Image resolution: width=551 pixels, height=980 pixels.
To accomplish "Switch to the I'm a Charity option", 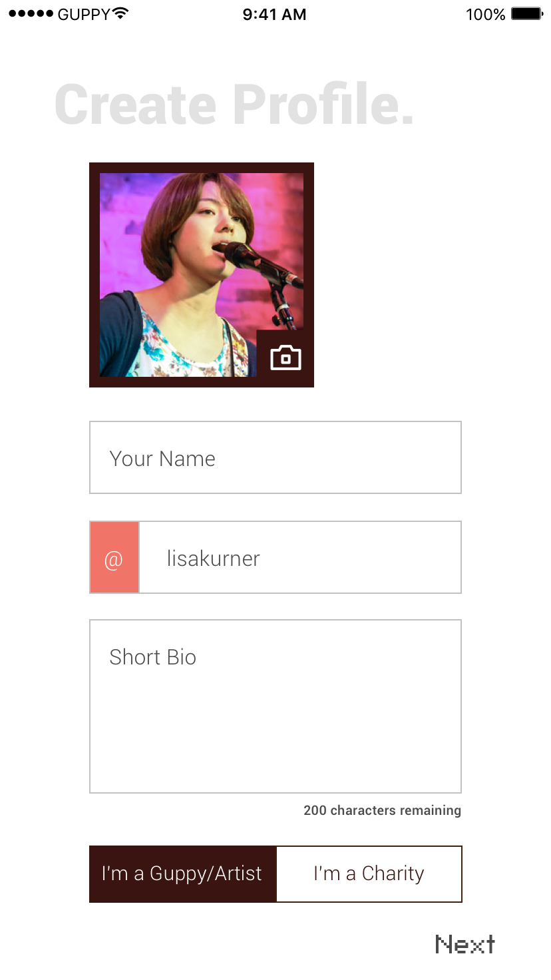I will point(369,874).
